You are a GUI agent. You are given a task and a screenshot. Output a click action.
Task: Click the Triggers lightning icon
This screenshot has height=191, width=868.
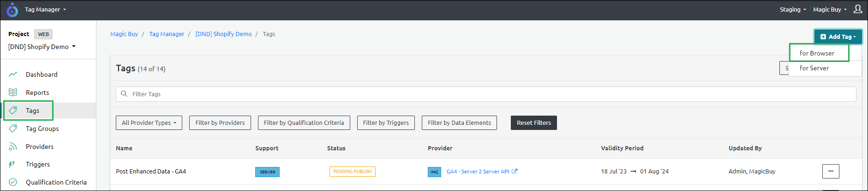pyautogui.click(x=12, y=164)
